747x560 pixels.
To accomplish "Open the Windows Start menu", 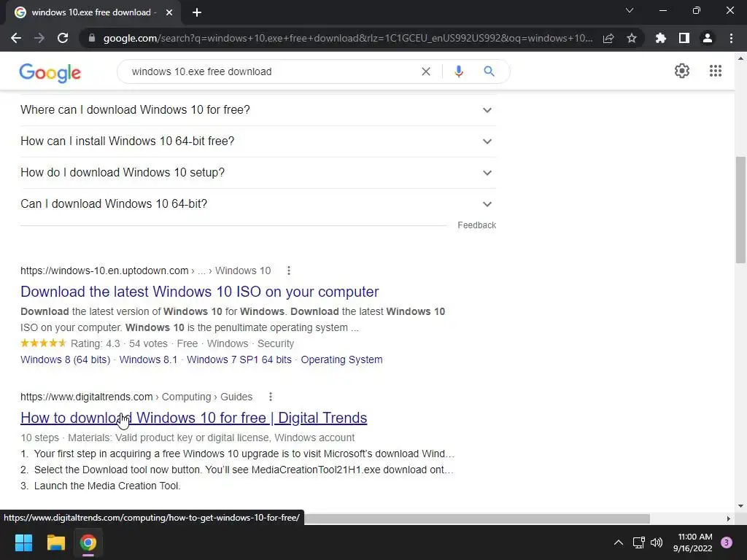I will 23,542.
